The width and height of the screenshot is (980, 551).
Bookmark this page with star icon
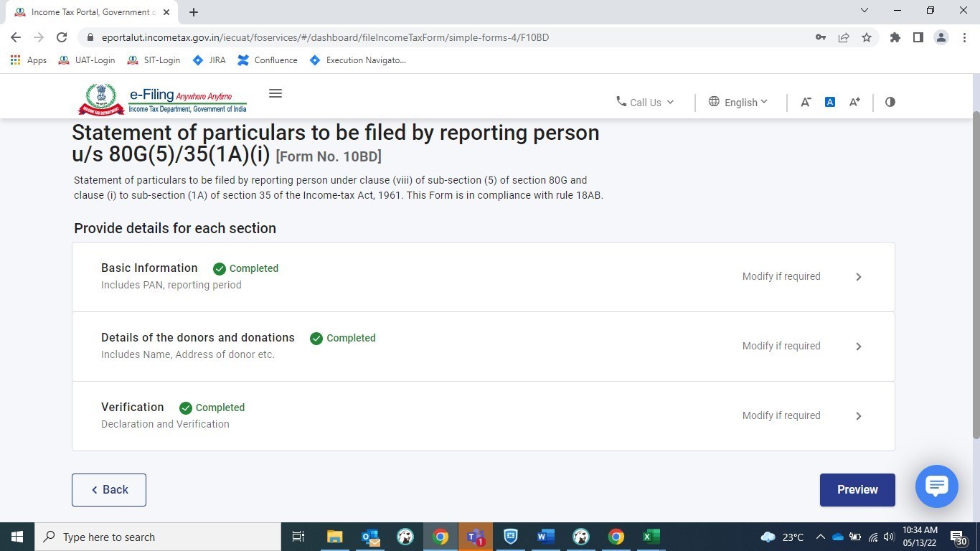[x=867, y=37]
